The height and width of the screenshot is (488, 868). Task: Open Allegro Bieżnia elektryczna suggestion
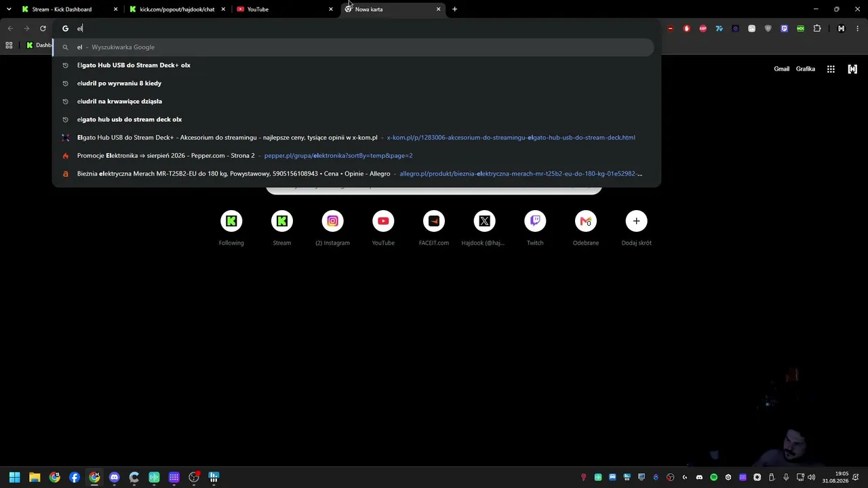353,174
